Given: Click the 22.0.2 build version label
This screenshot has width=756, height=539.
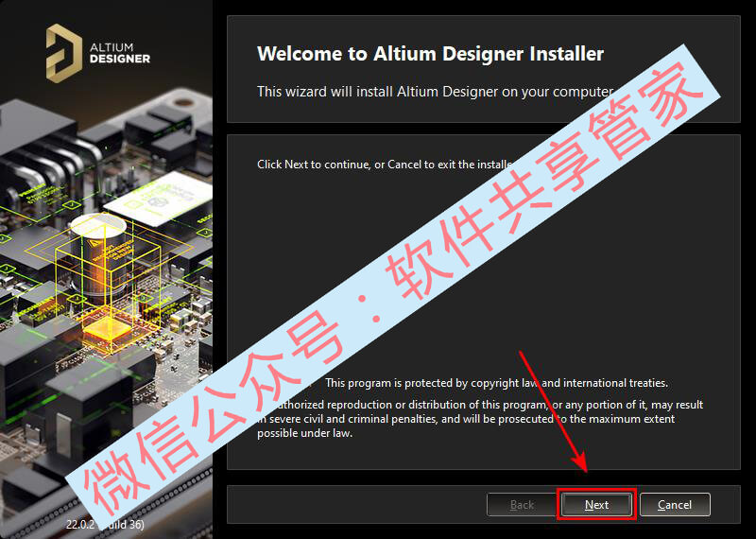Looking at the screenshot, I should [x=105, y=524].
